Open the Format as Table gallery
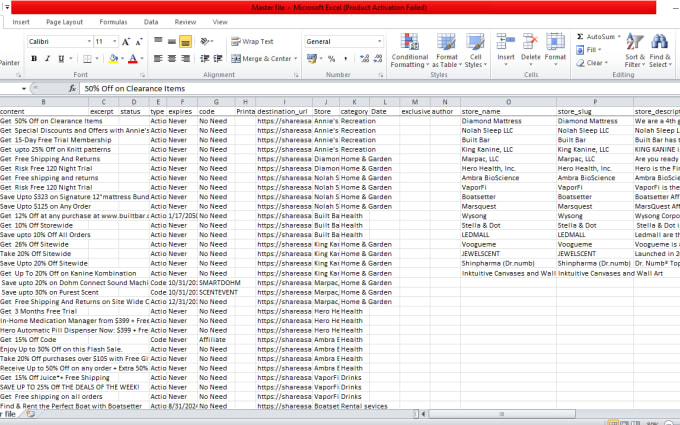 (446, 50)
